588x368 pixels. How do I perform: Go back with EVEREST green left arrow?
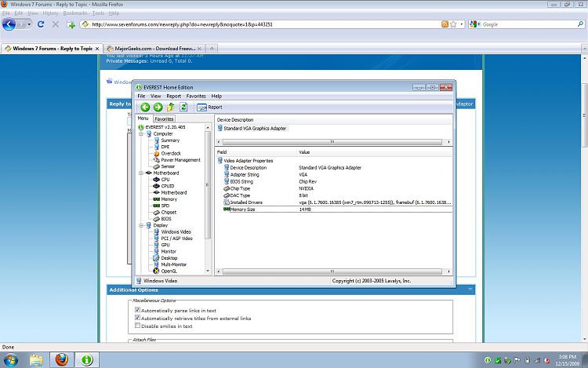(x=145, y=107)
